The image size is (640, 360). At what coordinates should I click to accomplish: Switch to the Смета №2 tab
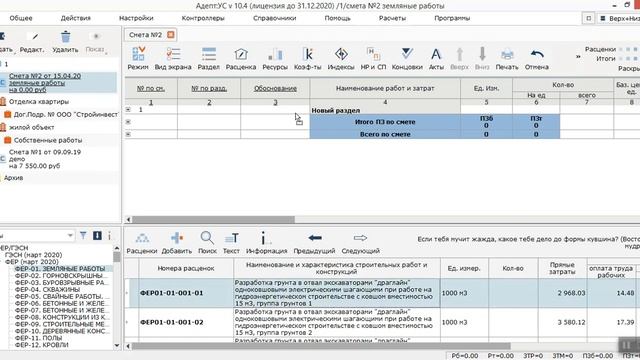(x=145, y=35)
